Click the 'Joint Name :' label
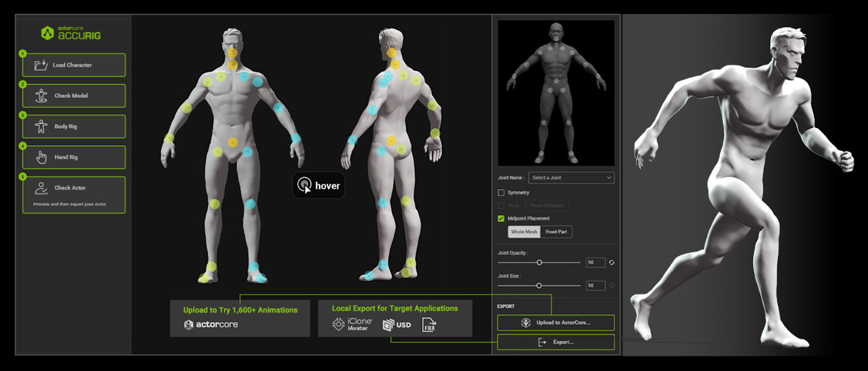Viewport: 868px width, 371px height. pos(511,178)
